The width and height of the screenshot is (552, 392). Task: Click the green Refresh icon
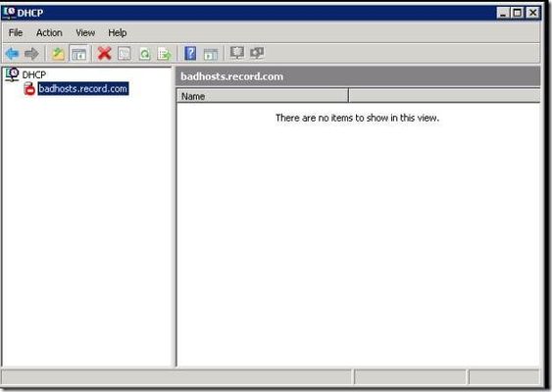coord(145,54)
